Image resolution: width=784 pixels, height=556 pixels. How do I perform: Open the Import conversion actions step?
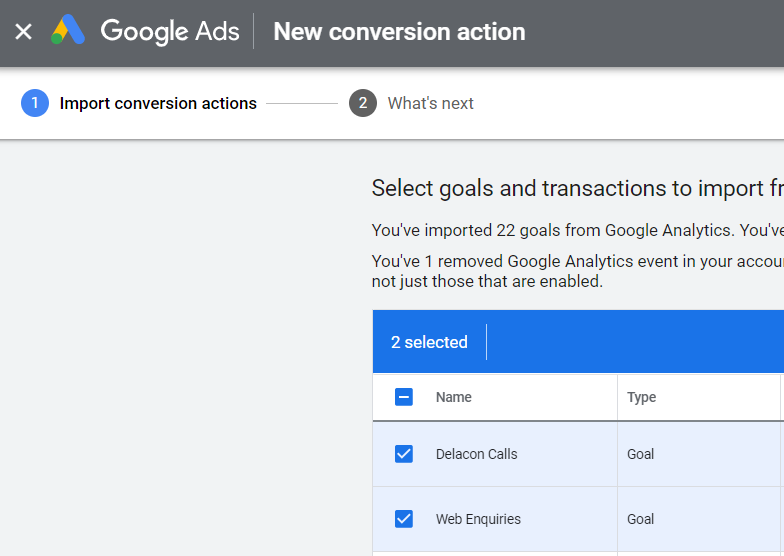pos(158,103)
